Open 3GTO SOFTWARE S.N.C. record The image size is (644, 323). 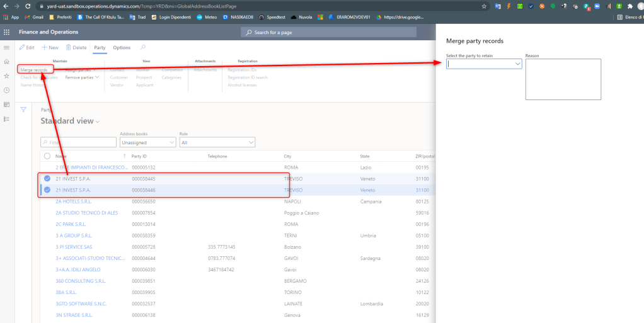tap(81, 303)
